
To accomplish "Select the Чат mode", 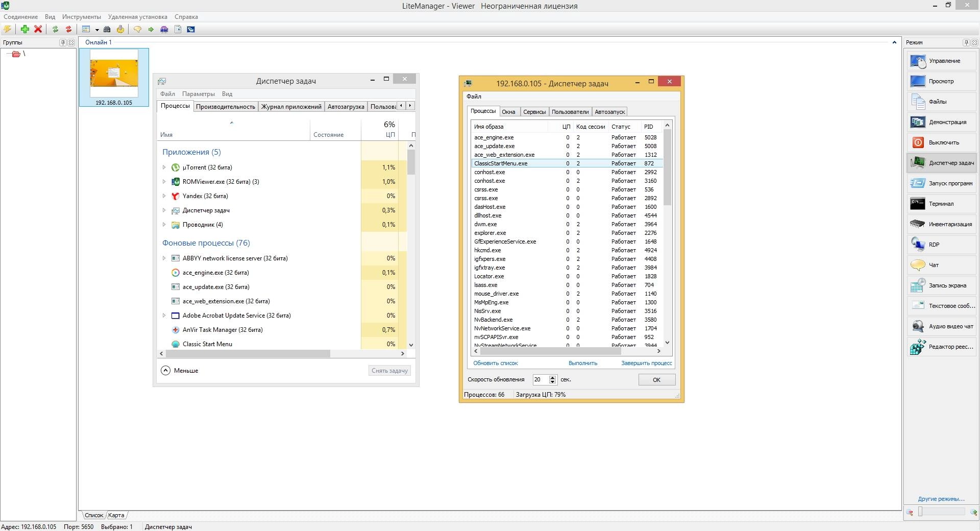I will tap(942, 265).
